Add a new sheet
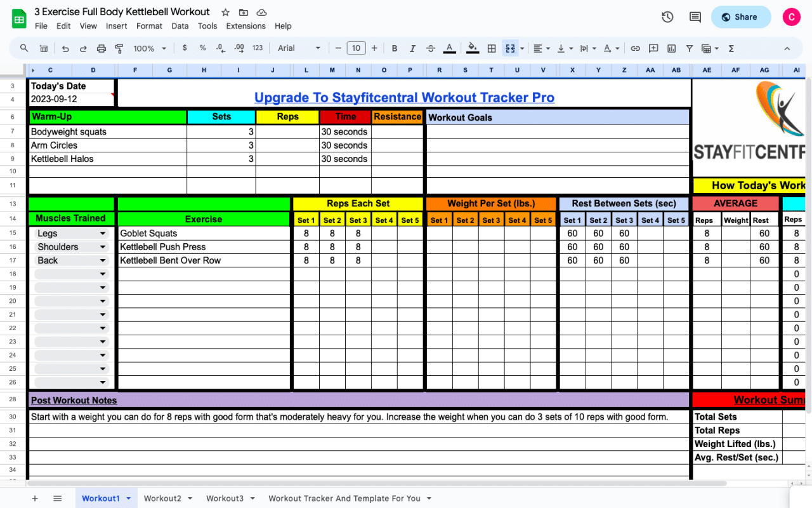The width and height of the screenshot is (812, 508). pyautogui.click(x=35, y=498)
